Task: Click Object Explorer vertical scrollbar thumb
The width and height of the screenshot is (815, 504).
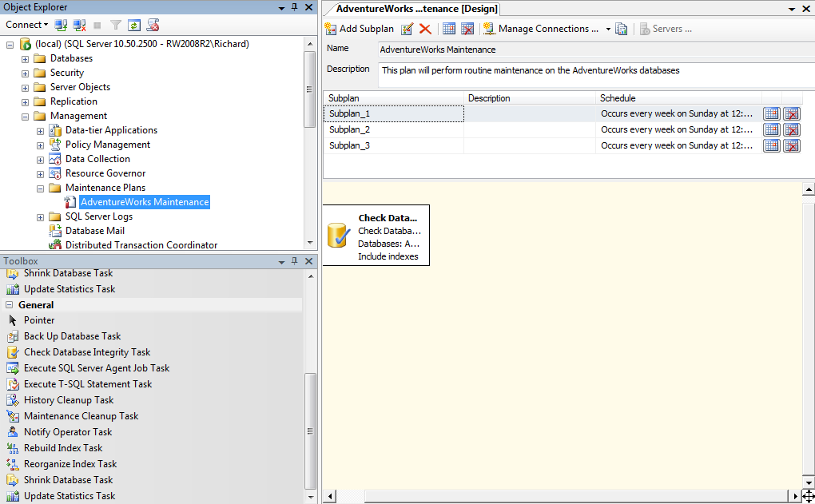Action: tap(310, 89)
